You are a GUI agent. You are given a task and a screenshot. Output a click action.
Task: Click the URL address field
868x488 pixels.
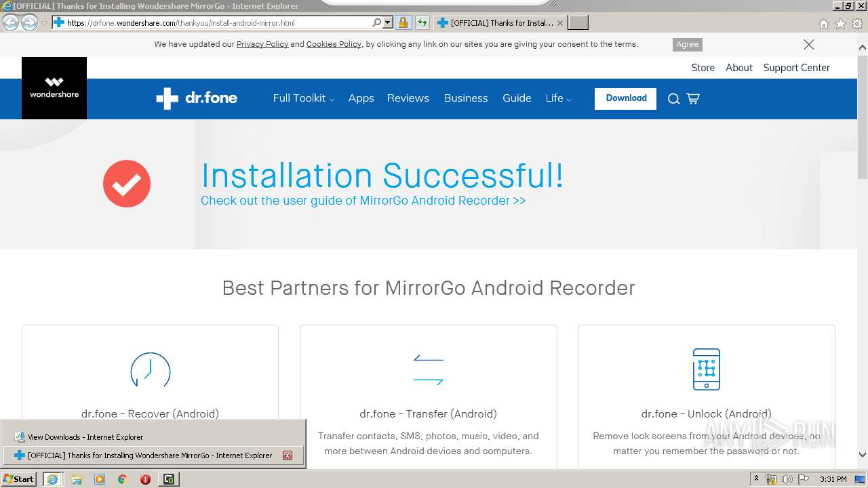[x=217, y=23]
